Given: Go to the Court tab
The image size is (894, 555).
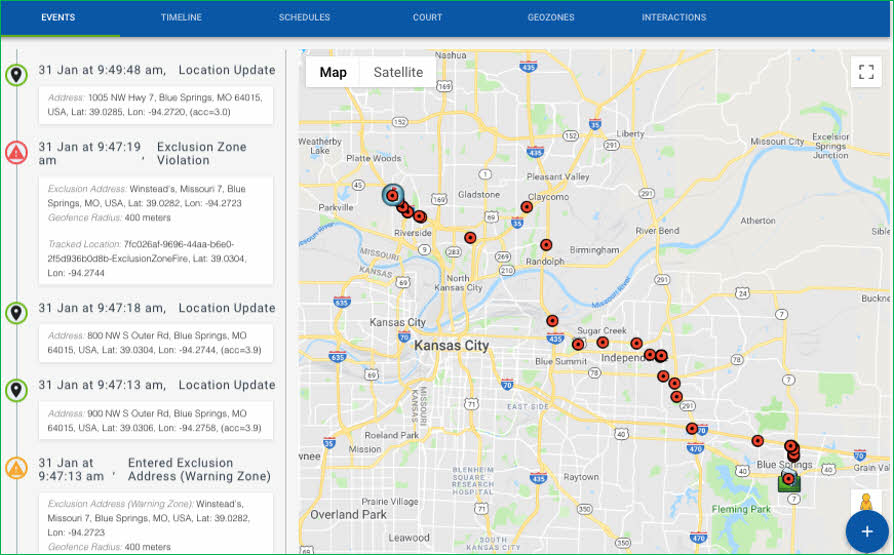Looking at the screenshot, I should 428,17.
